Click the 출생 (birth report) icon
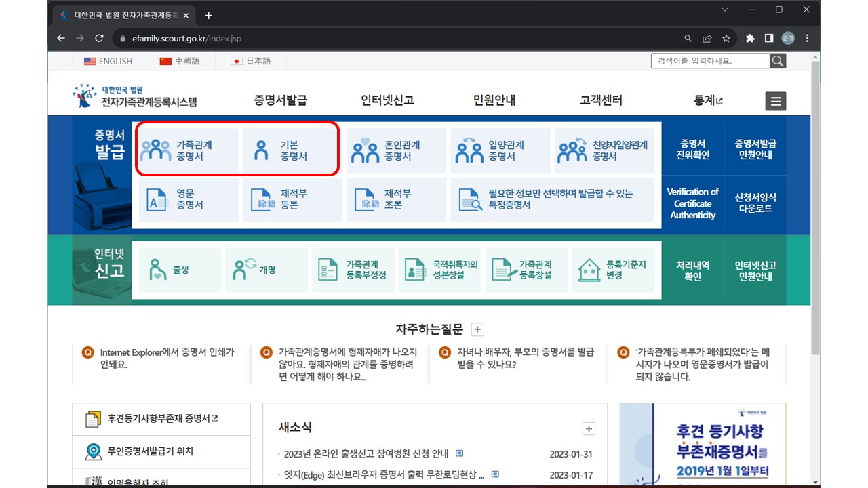The width and height of the screenshot is (868, 488). [x=178, y=269]
